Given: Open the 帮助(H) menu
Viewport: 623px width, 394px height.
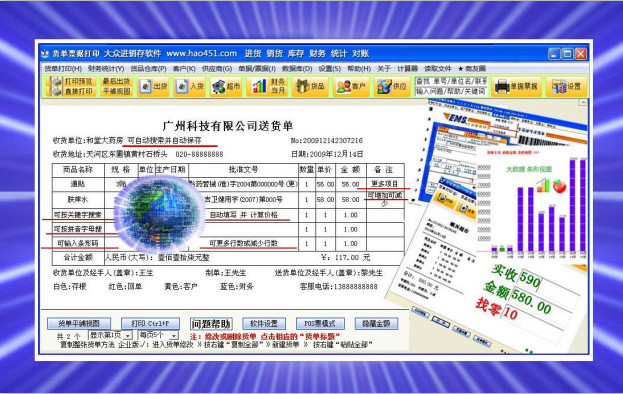Looking at the screenshot, I should click(x=359, y=69).
